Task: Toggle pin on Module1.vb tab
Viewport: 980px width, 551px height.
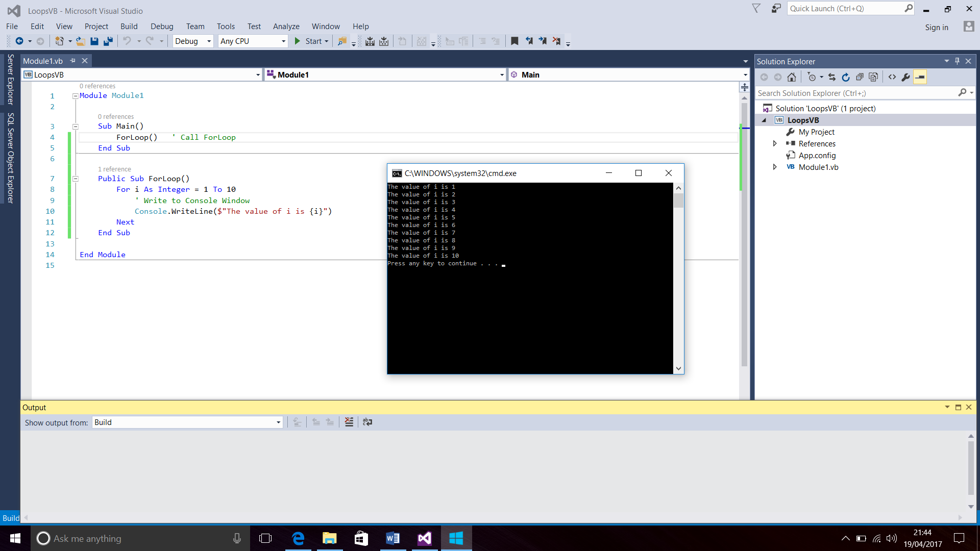Action: (x=72, y=61)
